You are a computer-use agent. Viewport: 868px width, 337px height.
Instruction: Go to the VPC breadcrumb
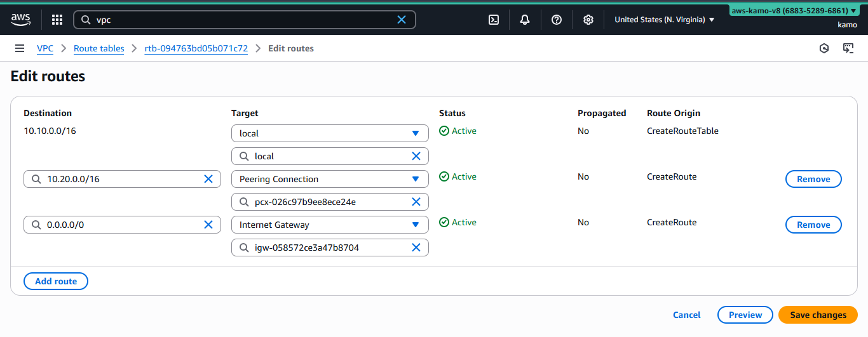(x=45, y=48)
